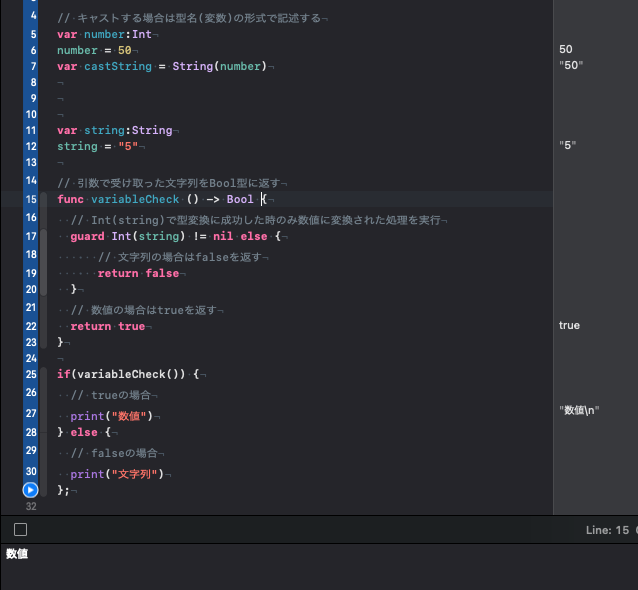Collapse the if block via fold ribbon at line 25

coord(43,432)
